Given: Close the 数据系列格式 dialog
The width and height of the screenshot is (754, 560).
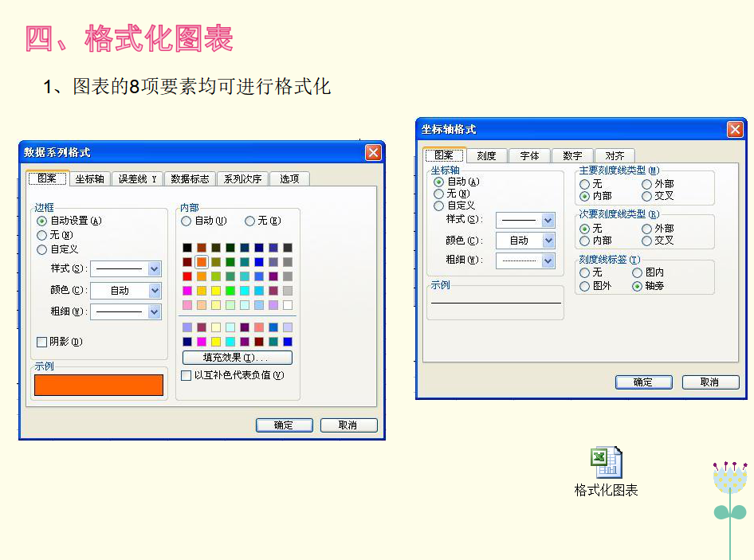Looking at the screenshot, I should click(x=373, y=152).
